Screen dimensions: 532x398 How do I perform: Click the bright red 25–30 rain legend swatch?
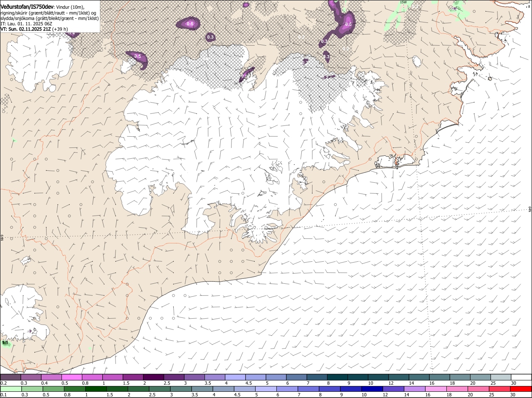522,389
